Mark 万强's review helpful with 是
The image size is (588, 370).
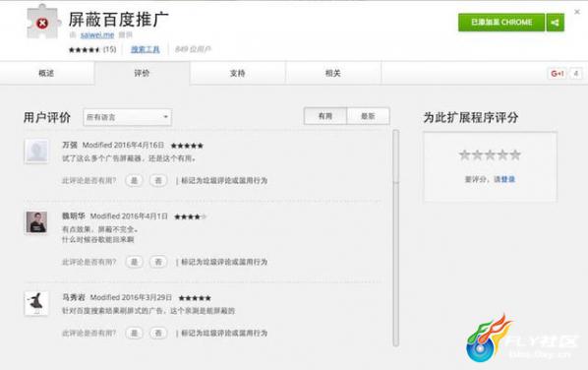tap(134, 181)
